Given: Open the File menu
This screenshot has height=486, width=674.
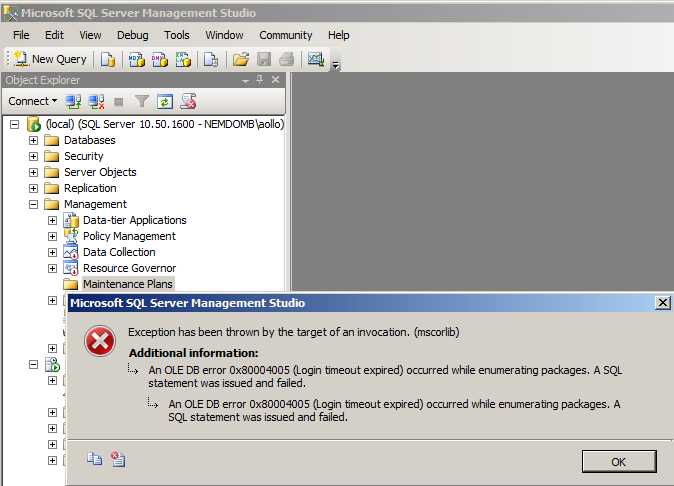Looking at the screenshot, I should pos(21,35).
